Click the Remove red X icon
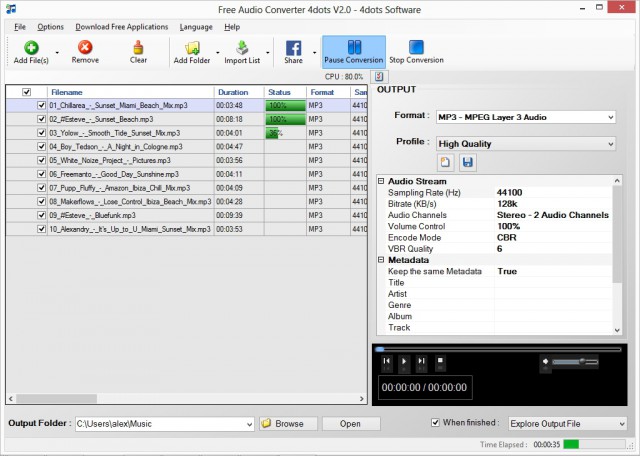This screenshot has height=456, width=640. (x=85, y=47)
